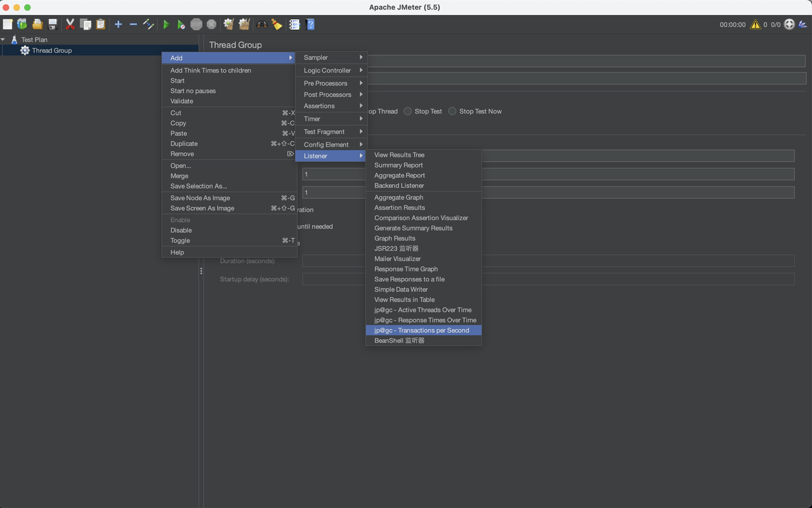Choose Simple Data Writer listener
Image resolution: width=812 pixels, height=508 pixels.
(x=424, y=290)
